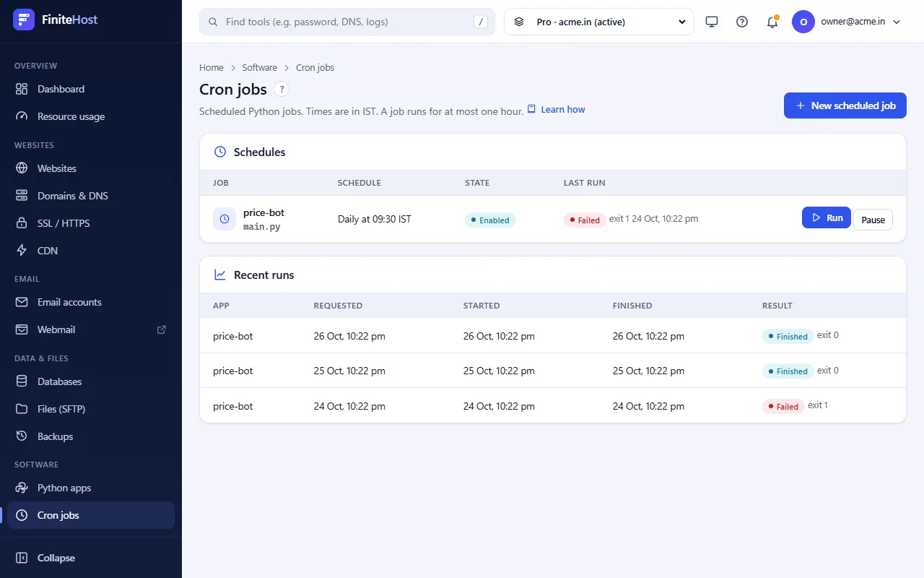Open notifications bell
Image resolution: width=924 pixels, height=578 pixels.
(772, 22)
